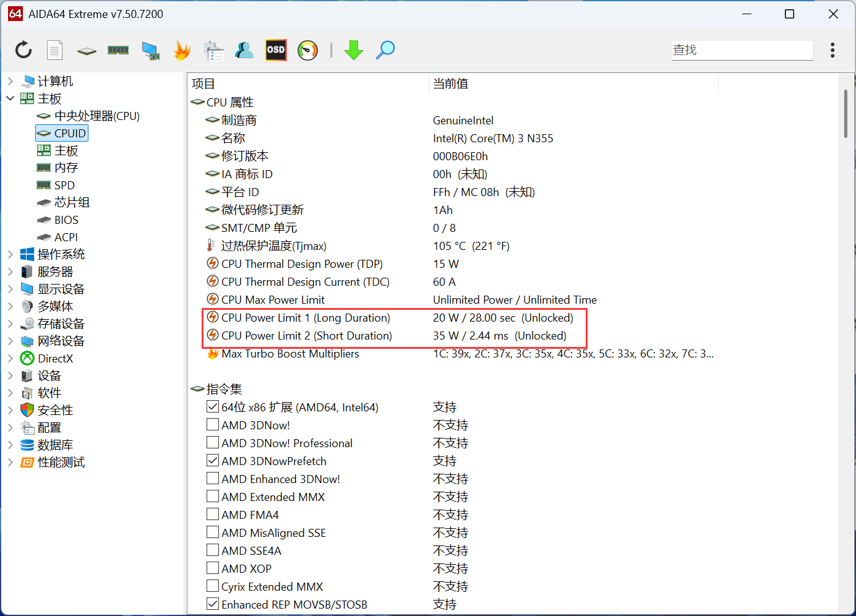Click the green download arrow icon
Image resolution: width=856 pixels, height=616 pixels.
tap(354, 50)
